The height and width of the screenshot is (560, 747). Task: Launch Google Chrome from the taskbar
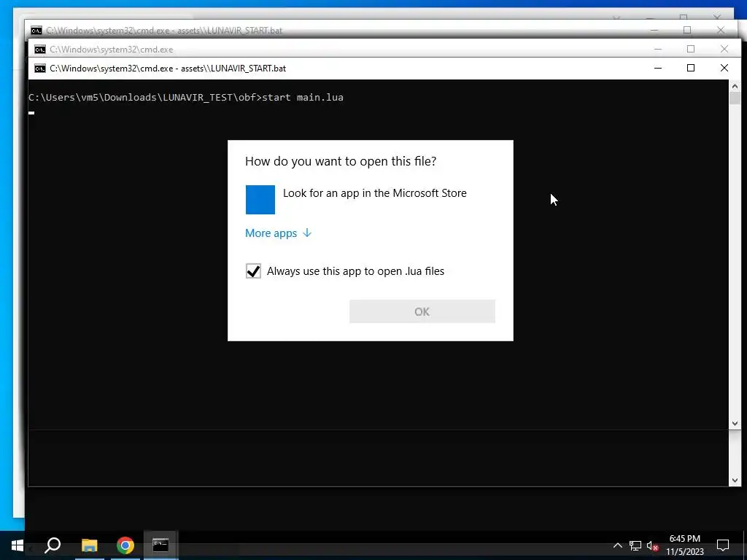(125, 545)
